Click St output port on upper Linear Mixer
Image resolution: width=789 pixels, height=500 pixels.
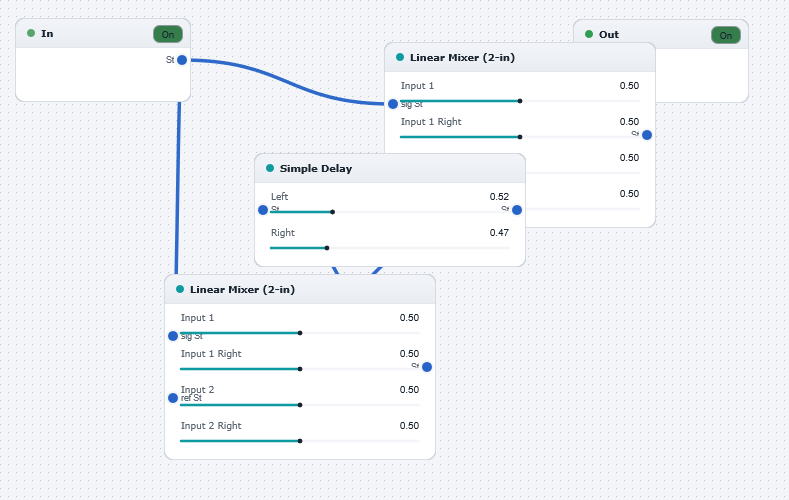coord(647,135)
